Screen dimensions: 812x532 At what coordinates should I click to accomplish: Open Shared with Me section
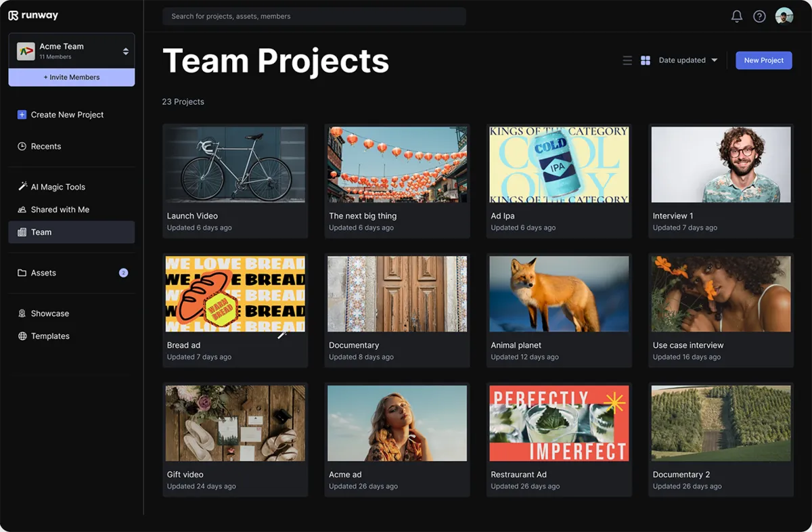(x=60, y=210)
